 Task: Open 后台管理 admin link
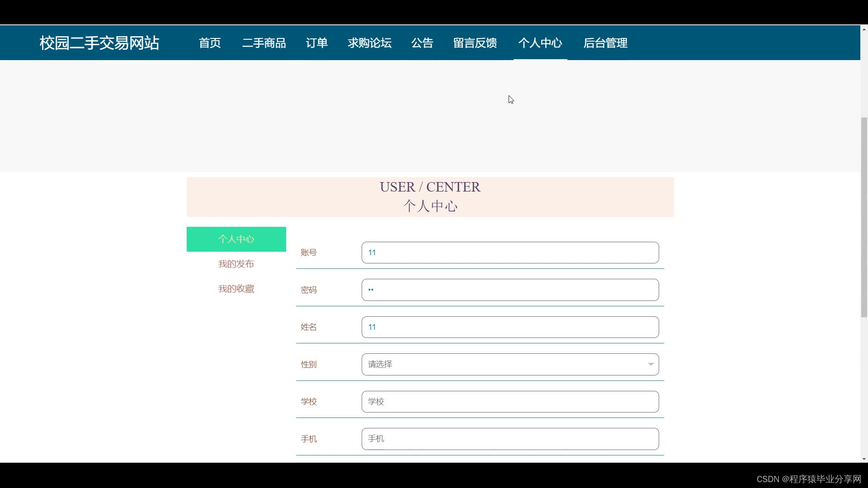point(605,43)
